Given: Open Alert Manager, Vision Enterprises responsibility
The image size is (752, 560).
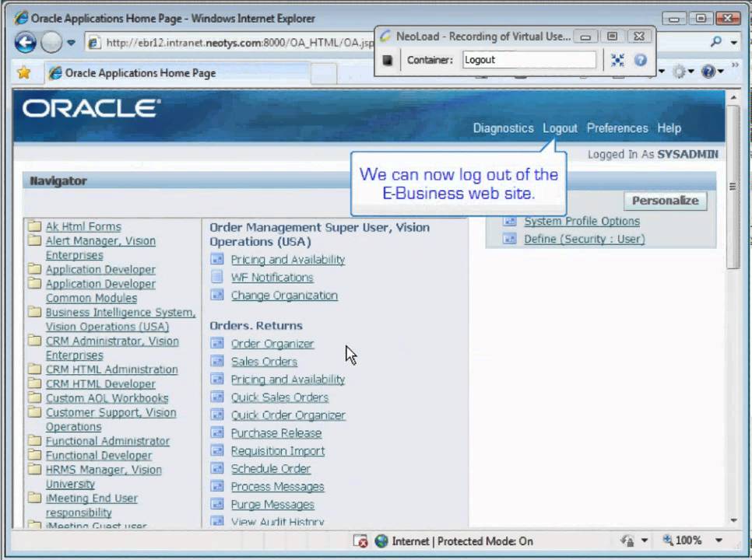Looking at the screenshot, I should [x=100, y=248].
